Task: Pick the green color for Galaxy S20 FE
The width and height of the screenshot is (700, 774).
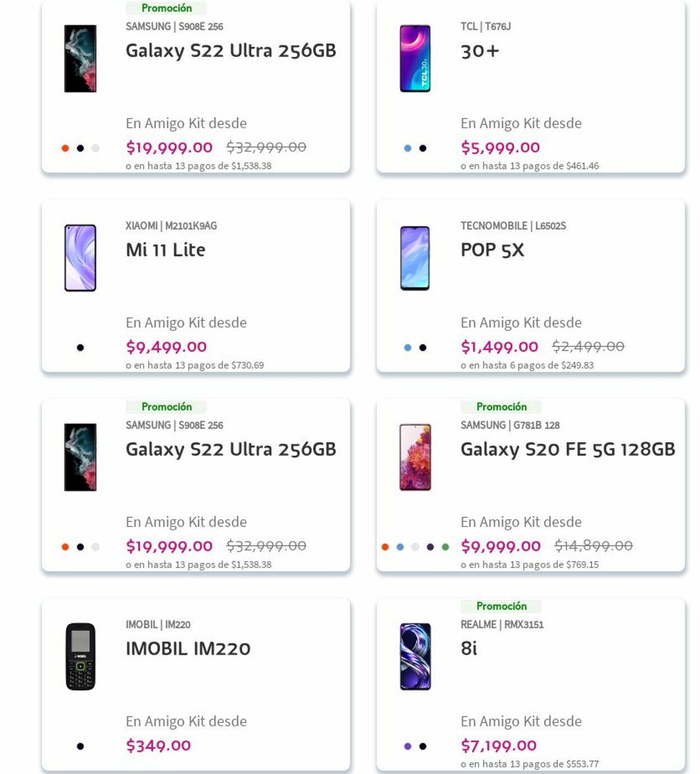Action: pos(445,547)
